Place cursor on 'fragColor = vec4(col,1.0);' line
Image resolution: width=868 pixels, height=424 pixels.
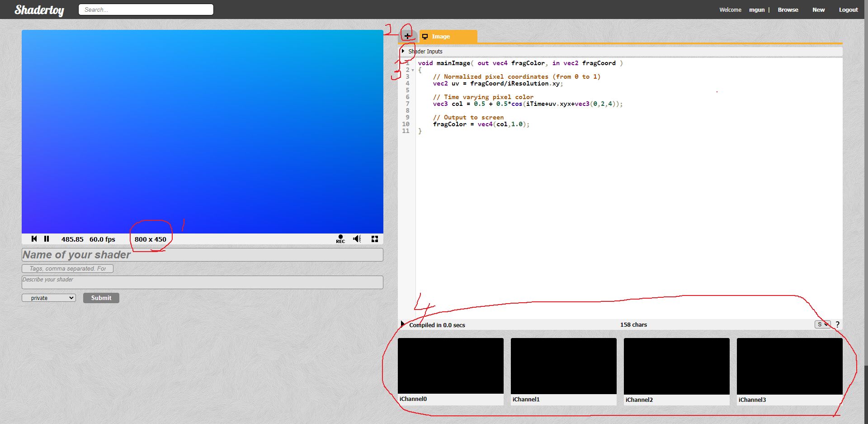coord(481,124)
